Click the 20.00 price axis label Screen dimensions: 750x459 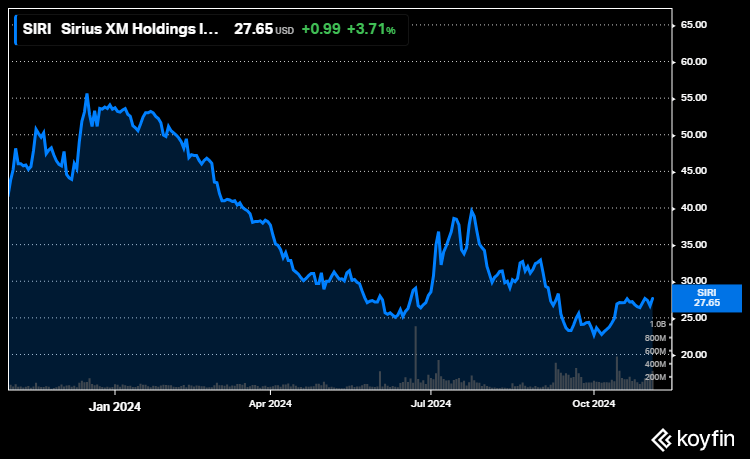point(694,355)
